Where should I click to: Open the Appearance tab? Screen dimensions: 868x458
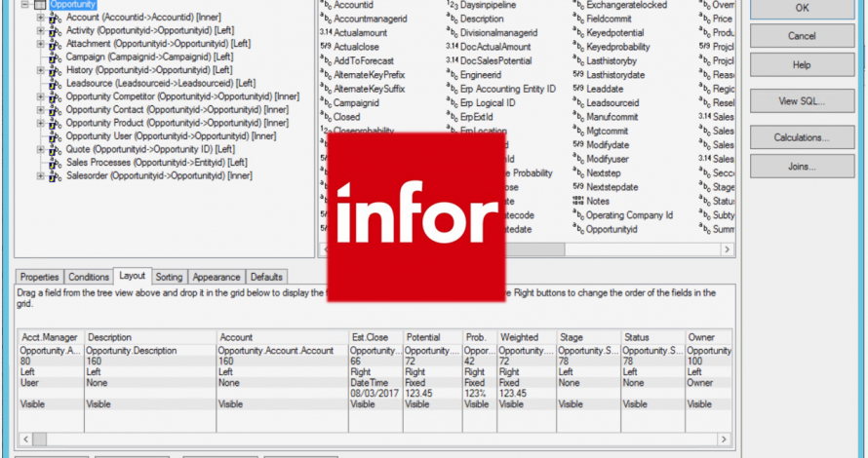tap(217, 277)
